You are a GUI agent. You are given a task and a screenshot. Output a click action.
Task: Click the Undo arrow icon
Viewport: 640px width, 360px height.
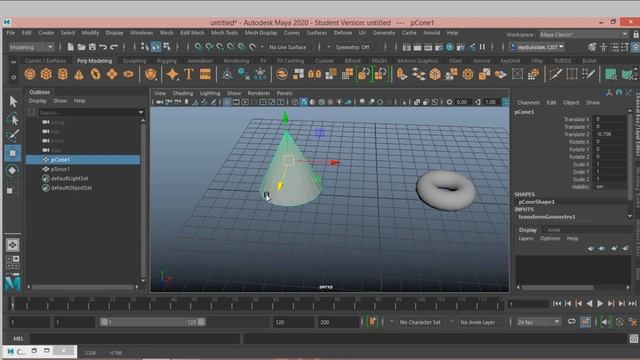click(103, 47)
